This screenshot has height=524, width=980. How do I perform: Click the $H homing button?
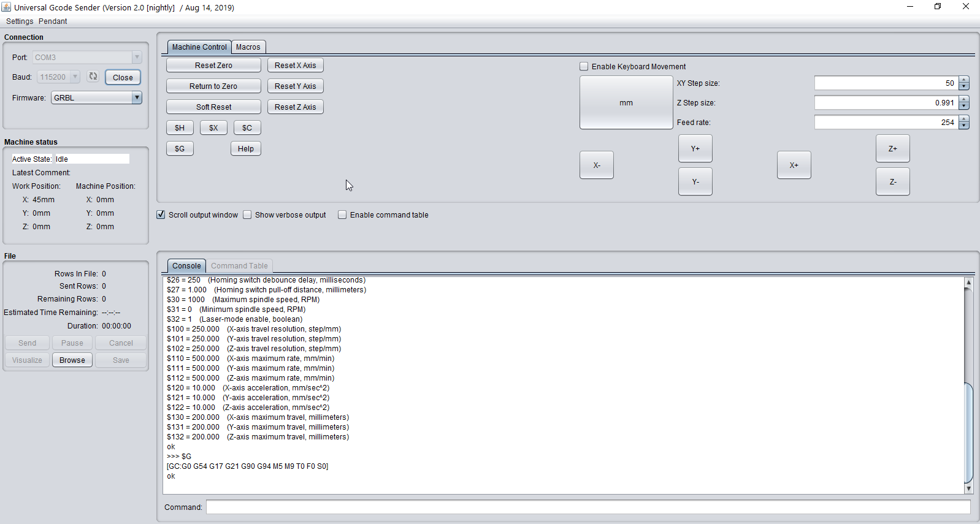point(180,128)
